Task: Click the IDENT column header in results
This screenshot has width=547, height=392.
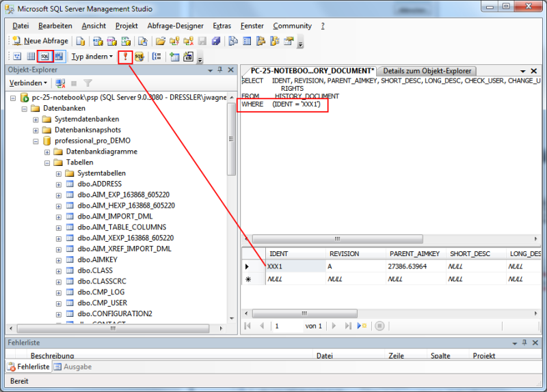Action: (296, 253)
